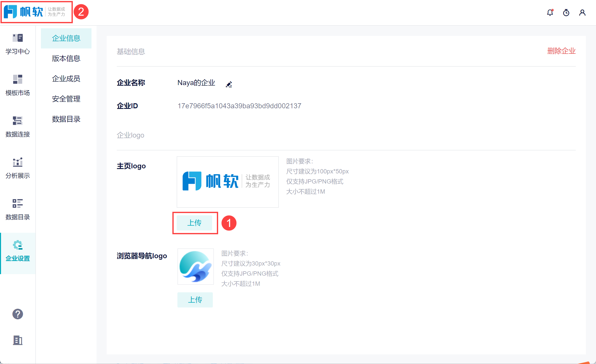The width and height of the screenshot is (596, 364).
Task: Click the browser navigation logo thumbnail
Action: click(x=195, y=267)
